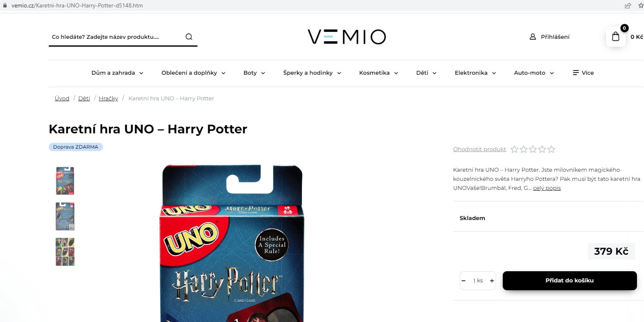Click the VEMIO logo
This screenshot has width=644, height=322.
[347, 37]
